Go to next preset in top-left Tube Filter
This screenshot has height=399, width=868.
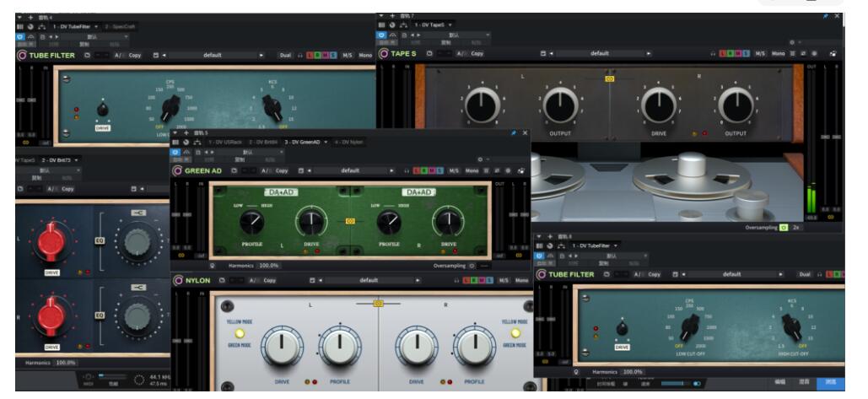coord(261,56)
